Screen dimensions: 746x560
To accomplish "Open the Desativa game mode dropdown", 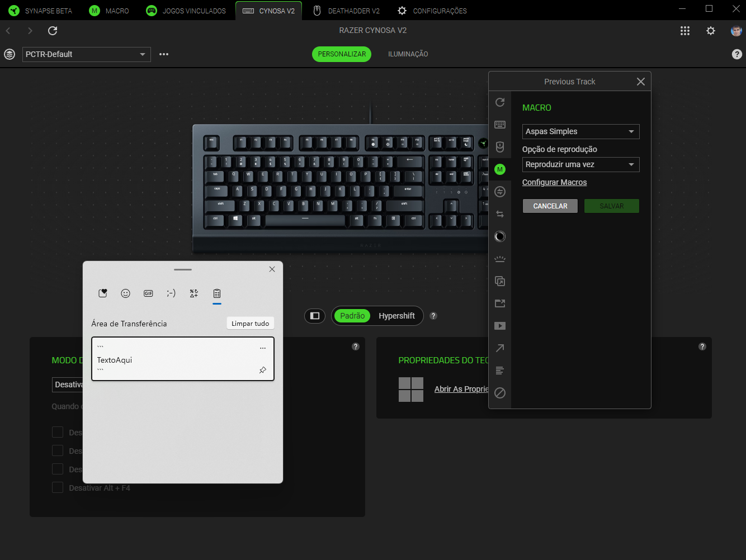I will click(x=67, y=385).
